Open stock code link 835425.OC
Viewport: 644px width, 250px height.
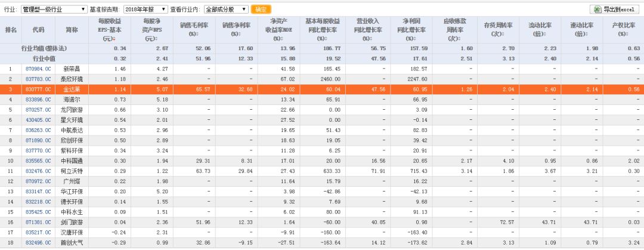(x=38, y=212)
